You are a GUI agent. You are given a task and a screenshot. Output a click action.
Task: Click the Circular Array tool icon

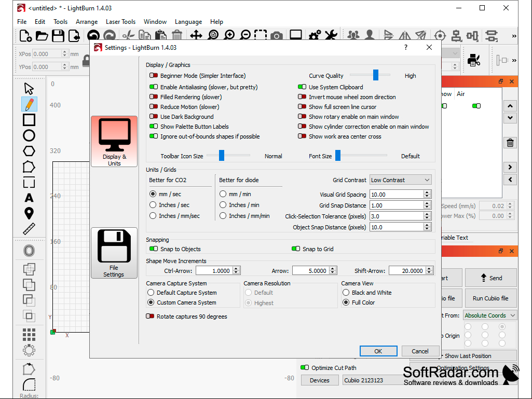pyautogui.click(x=29, y=350)
